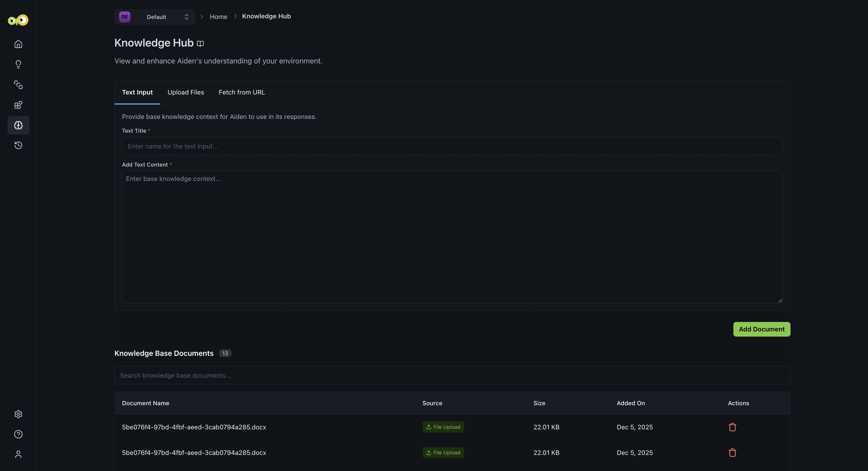
Task: Click into the Add Text Content textarea
Action: (x=452, y=237)
